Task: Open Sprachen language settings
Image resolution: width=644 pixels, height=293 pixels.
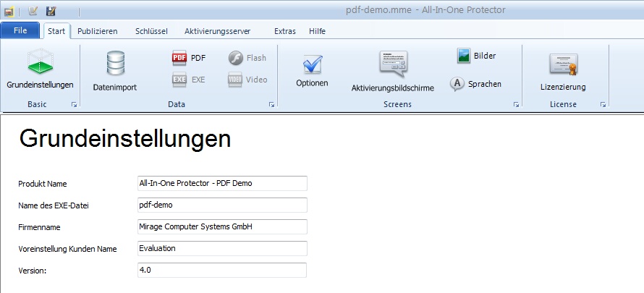Action: pos(457,84)
